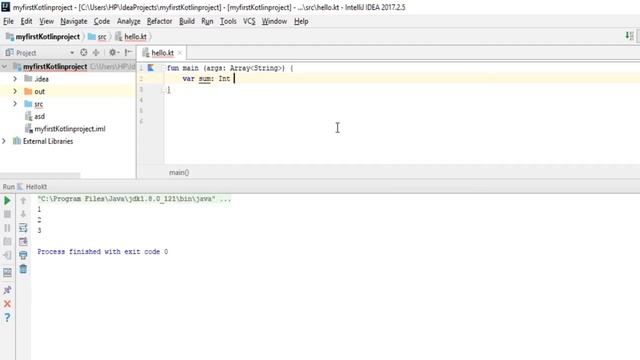Expand External Libraries node

point(4,141)
